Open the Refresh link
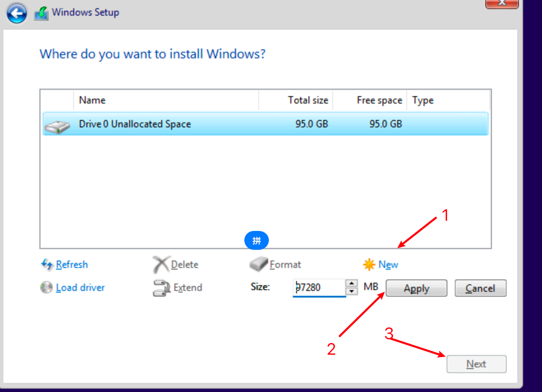Viewport: 542px width, 392px height. tap(72, 265)
